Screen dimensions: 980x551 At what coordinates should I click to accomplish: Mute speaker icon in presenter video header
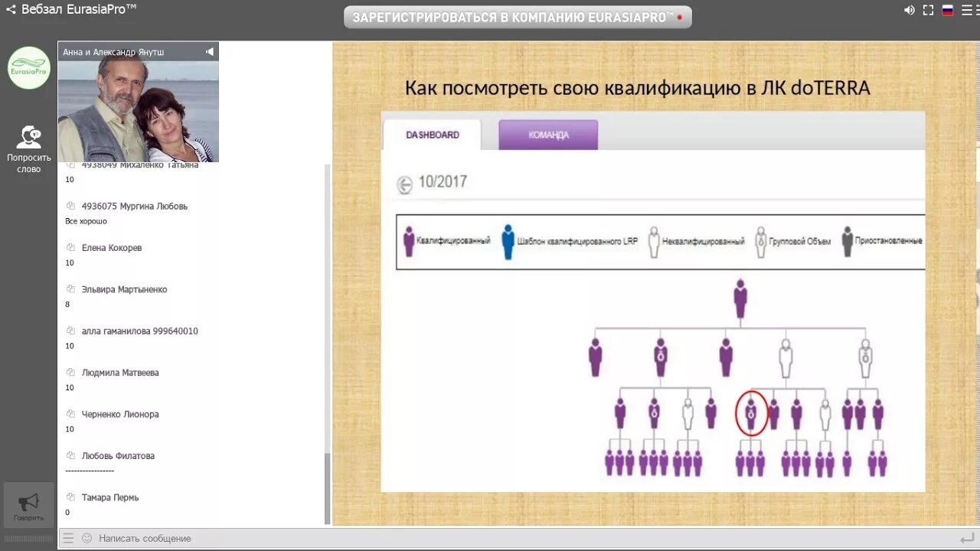click(x=210, y=51)
